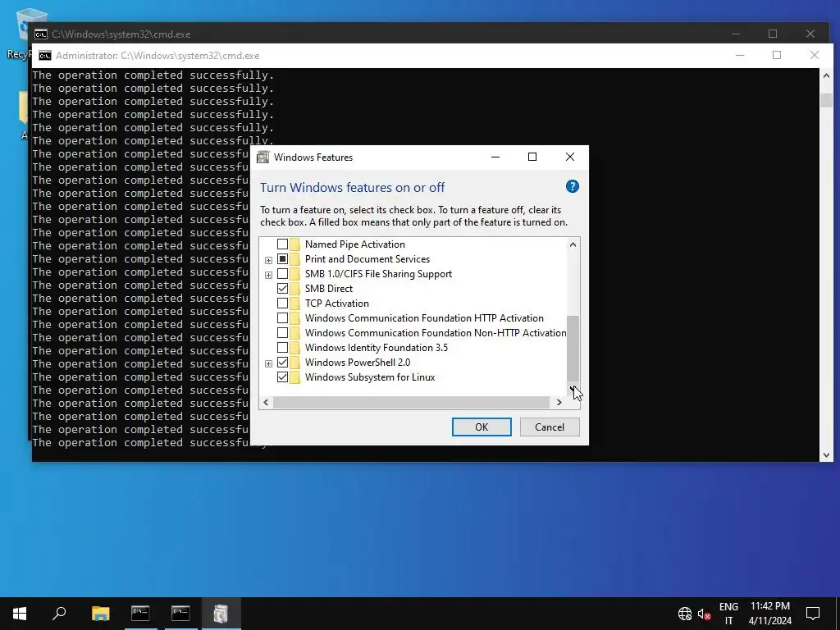Image resolution: width=840 pixels, height=630 pixels.
Task: Enable Named Pipe Activation checkbox
Action: point(282,244)
